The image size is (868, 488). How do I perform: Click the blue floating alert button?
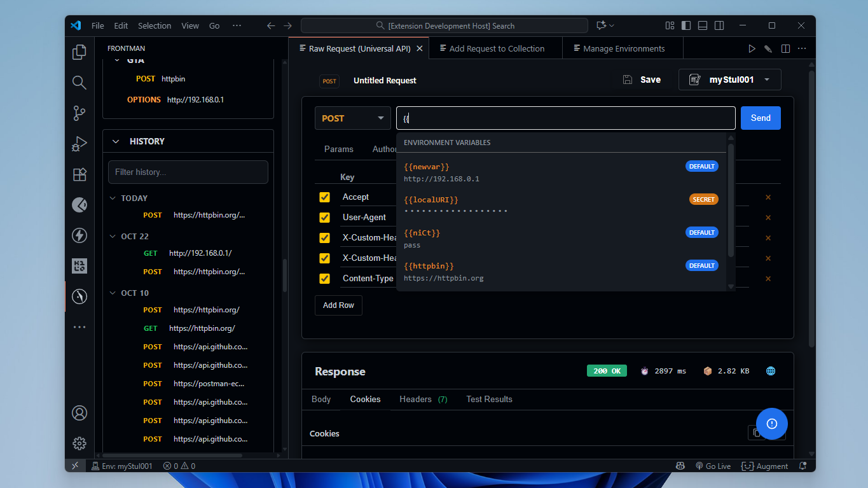pyautogui.click(x=772, y=424)
